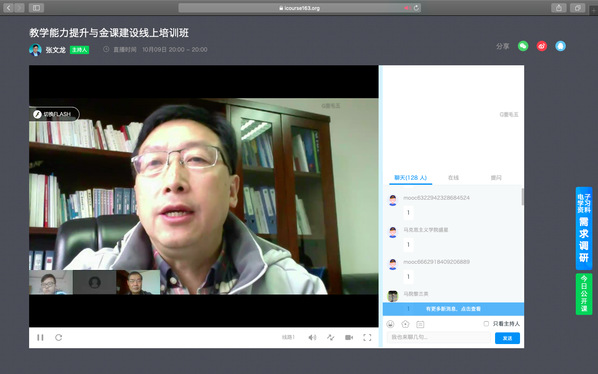Open the 线路1 line selector

[x=288, y=337]
